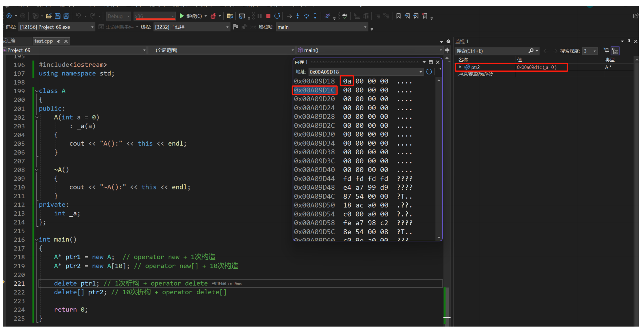
Task: Click the Memory 1 window title
Action: (x=301, y=62)
